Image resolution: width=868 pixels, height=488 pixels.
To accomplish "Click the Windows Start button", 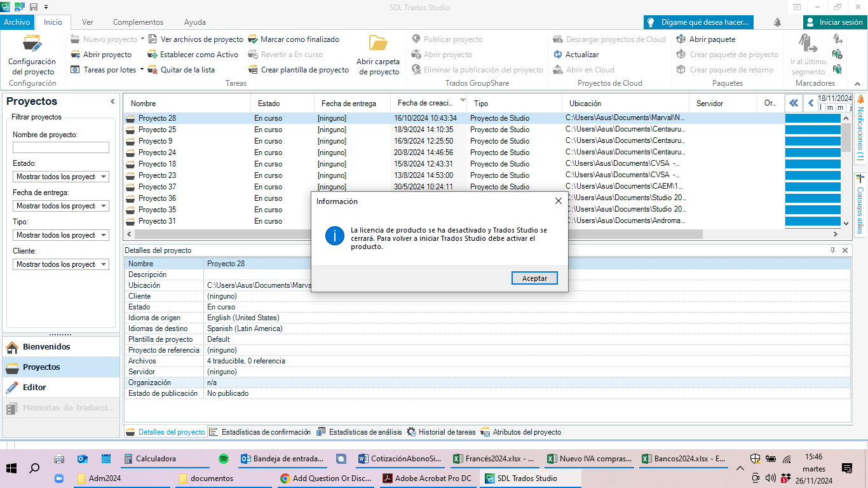I will coord(11,468).
